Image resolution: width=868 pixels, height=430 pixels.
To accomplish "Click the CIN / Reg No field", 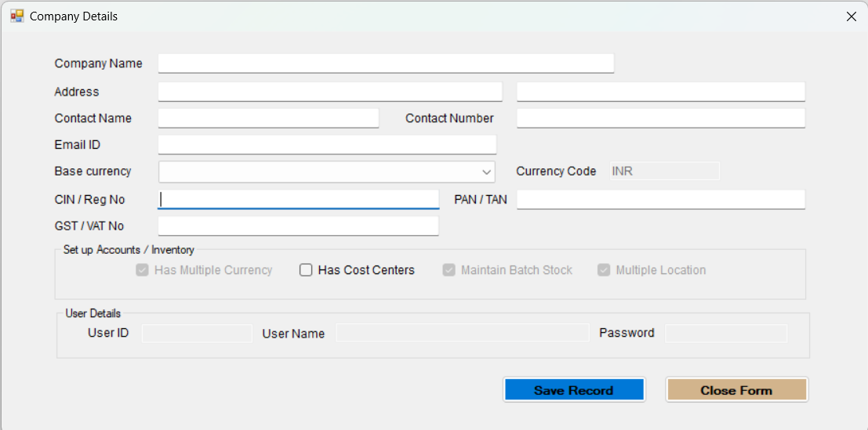I will click(x=299, y=200).
